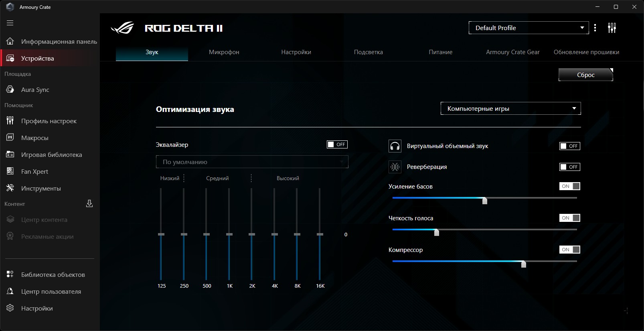Enable Виртуальный объемный звук toggle

570,146
